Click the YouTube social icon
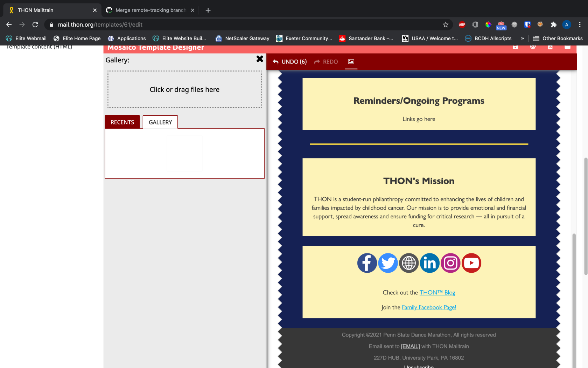 [471, 263]
